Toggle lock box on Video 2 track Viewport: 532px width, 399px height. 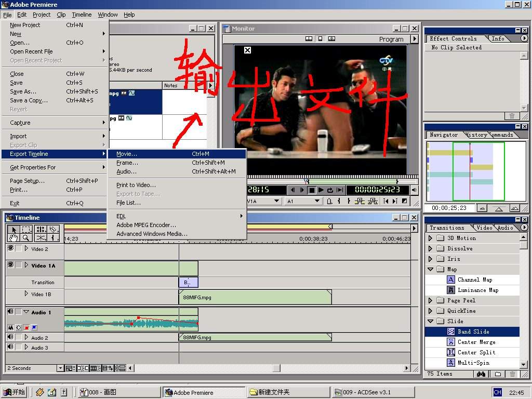click(x=19, y=248)
